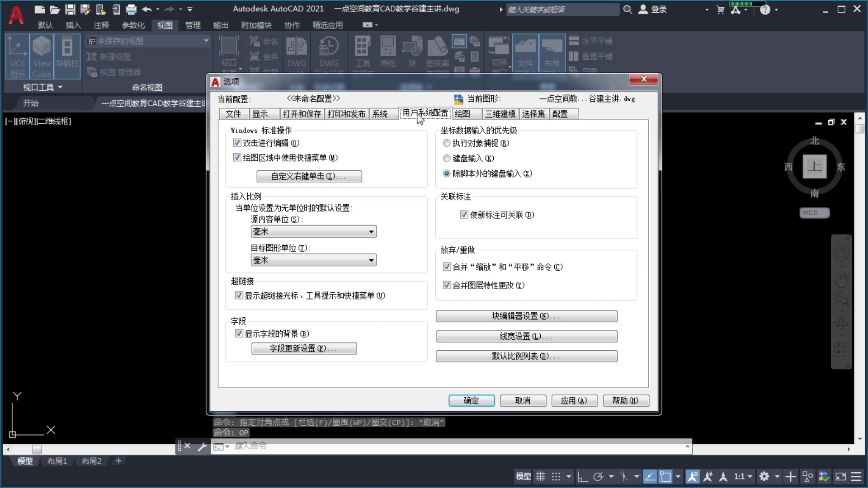Select 键盘输入 radio button
This screenshot has width=868, height=488.
coord(446,158)
